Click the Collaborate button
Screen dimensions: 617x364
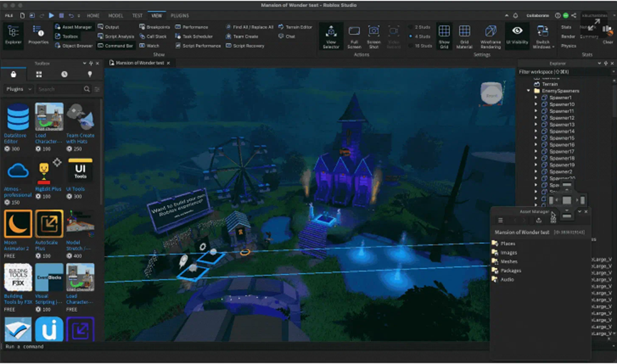(x=538, y=16)
